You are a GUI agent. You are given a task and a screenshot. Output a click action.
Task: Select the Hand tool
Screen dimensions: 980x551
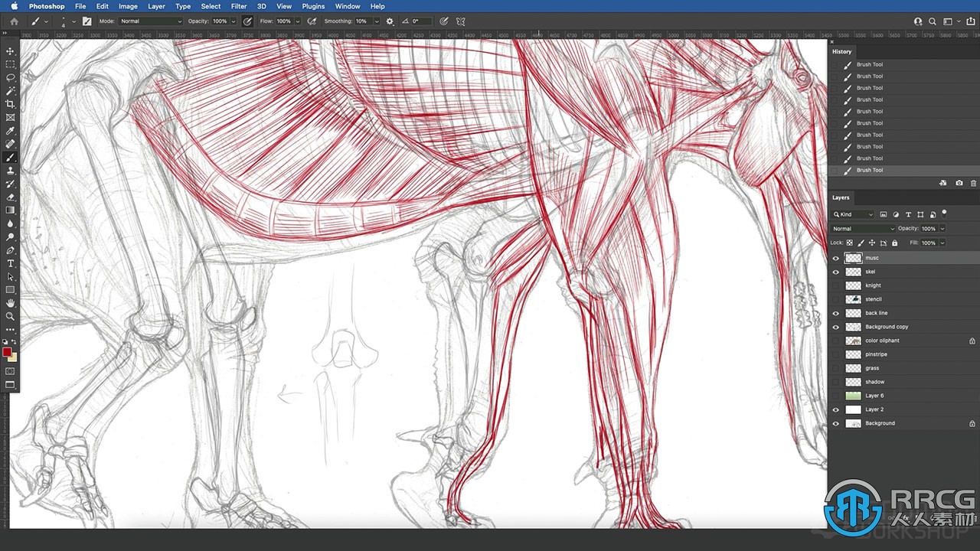coord(11,303)
